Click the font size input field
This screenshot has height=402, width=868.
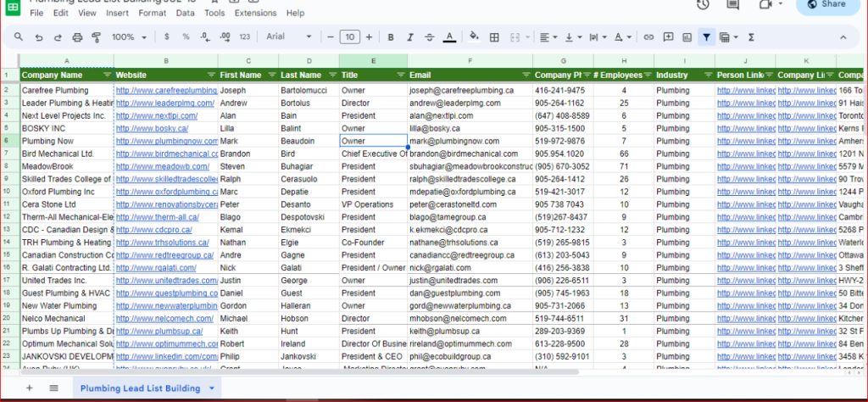349,37
